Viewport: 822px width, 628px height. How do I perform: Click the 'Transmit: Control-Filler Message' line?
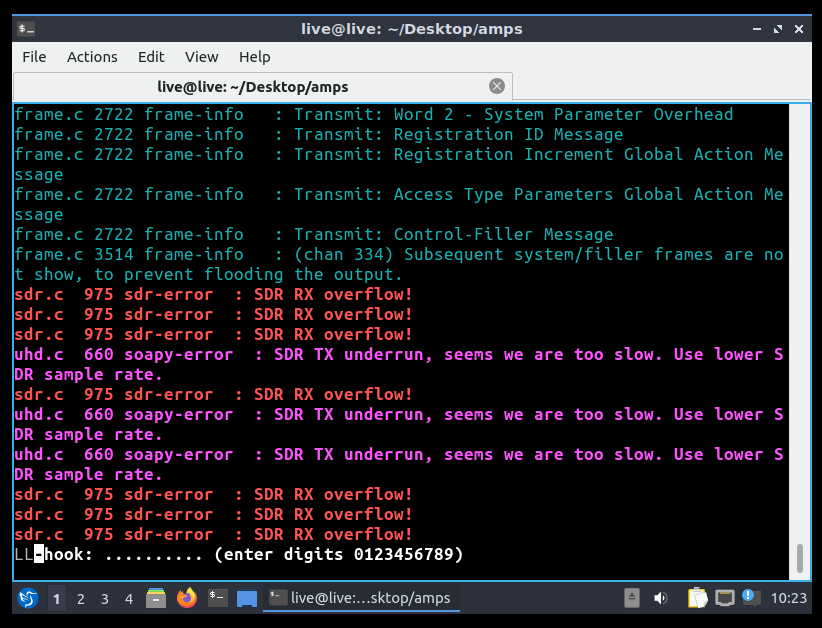coord(313,234)
